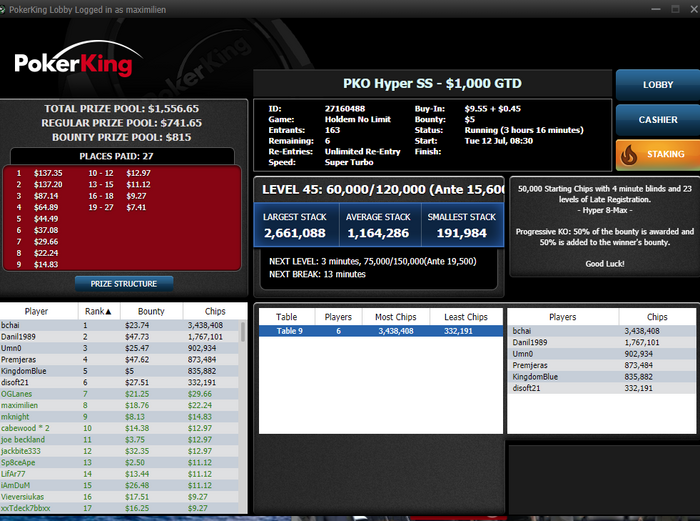Open the Lobby button
This screenshot has width=700, height=521.
(x=658, y=84)
